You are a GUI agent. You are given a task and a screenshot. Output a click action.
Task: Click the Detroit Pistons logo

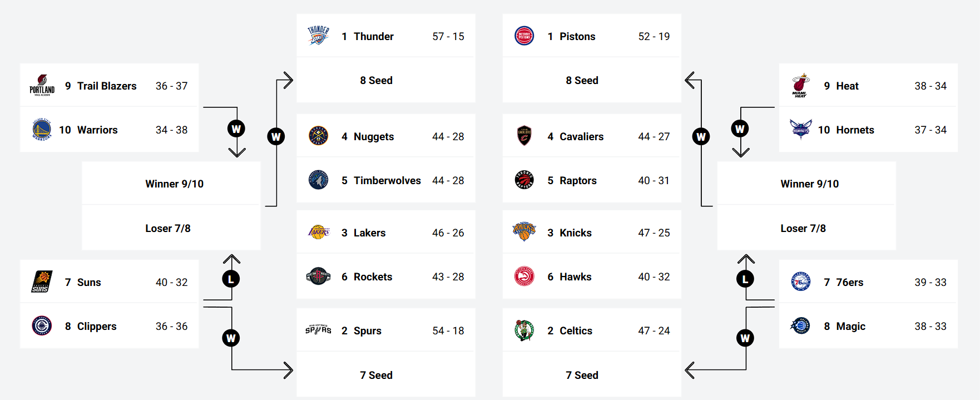tap(524, 36)
